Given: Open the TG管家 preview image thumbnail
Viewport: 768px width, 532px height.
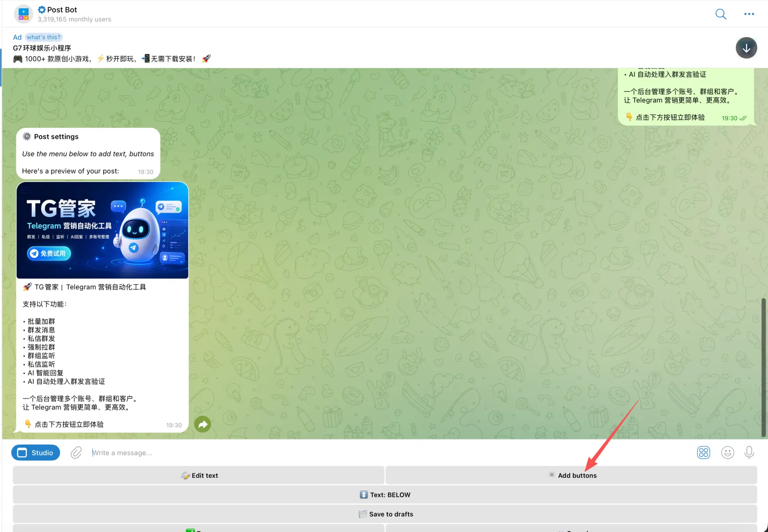Looking at the screenshot, I should [x=102, y=230].
